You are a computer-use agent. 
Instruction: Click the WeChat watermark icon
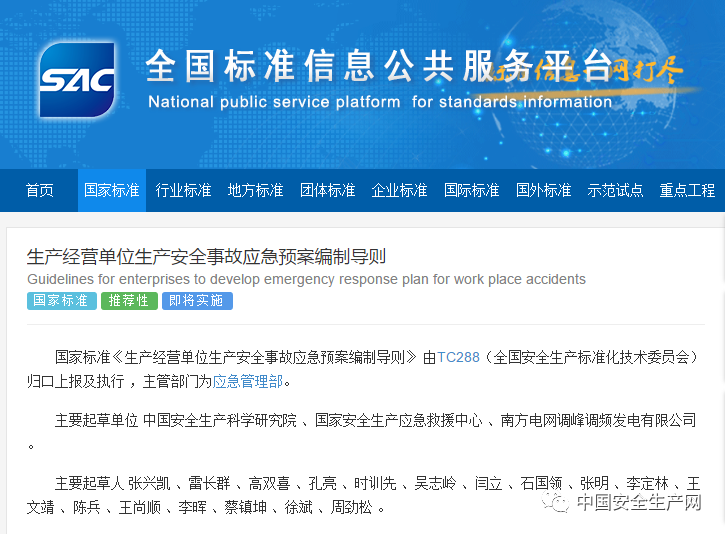click(557, 503)
